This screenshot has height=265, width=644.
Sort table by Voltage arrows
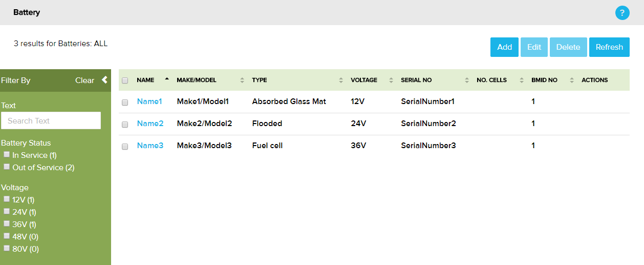pos(391,80)
